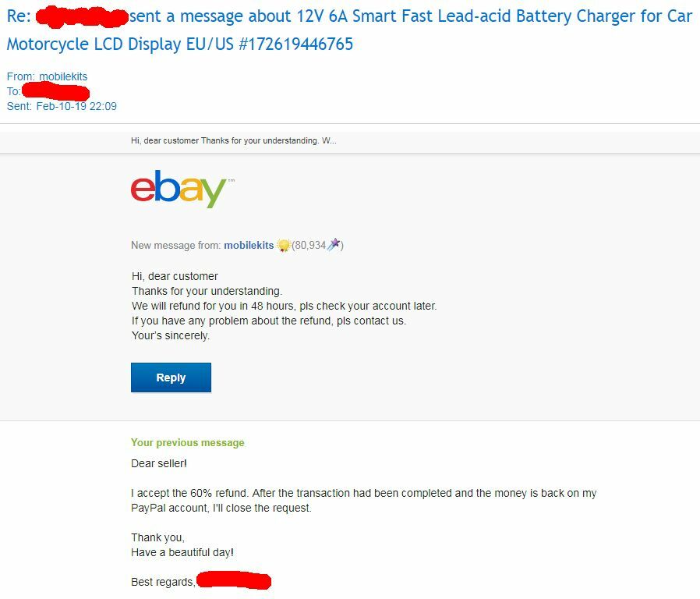Click the purple shooting star feedback icon
Viewport: 700px width, 599px height.
coord(334,245)
